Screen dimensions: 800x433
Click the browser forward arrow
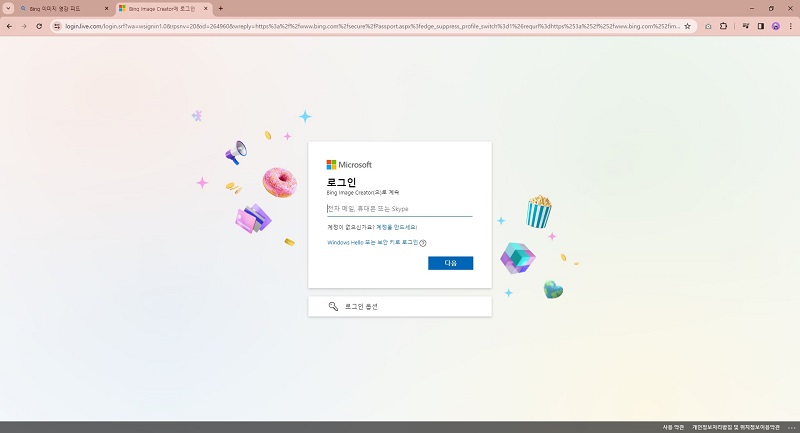coord(24,26)
